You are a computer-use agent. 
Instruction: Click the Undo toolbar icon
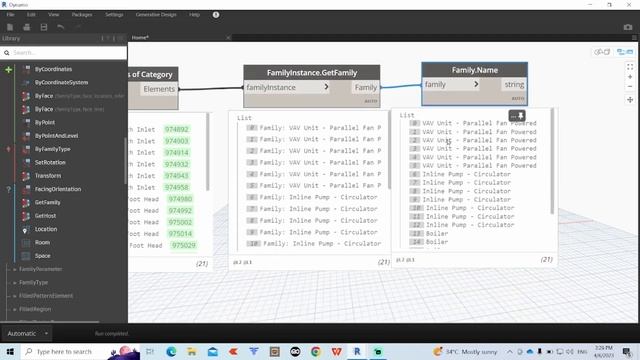tap(60, 27)
